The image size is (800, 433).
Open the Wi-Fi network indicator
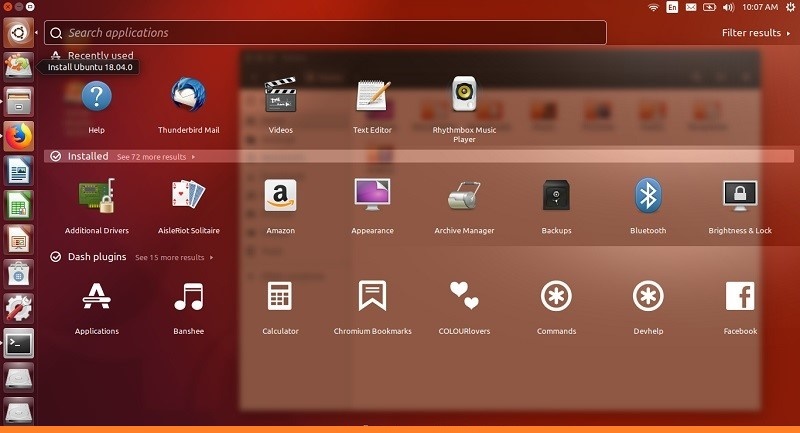pyautogui.click(x=653, y=7)
